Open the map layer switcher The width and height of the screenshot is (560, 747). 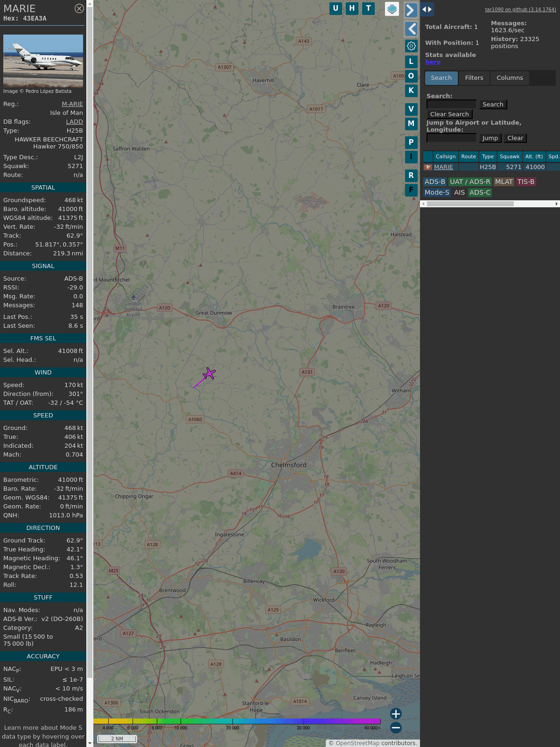pyautogui.click(x=392, y=9)
